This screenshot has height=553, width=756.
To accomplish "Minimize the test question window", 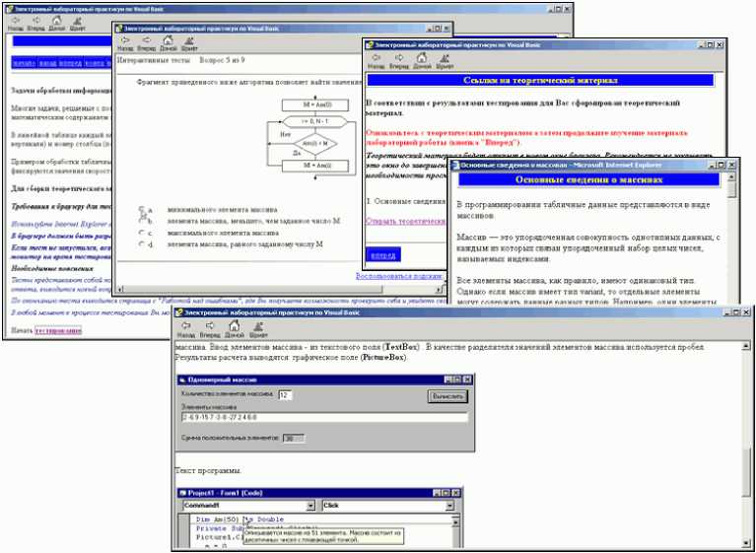I will click(430, 28).
